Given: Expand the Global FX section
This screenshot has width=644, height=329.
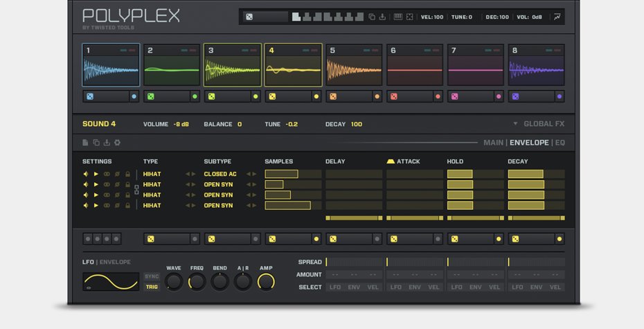Looking at the screenshot, I should click(x=538, y=124).
